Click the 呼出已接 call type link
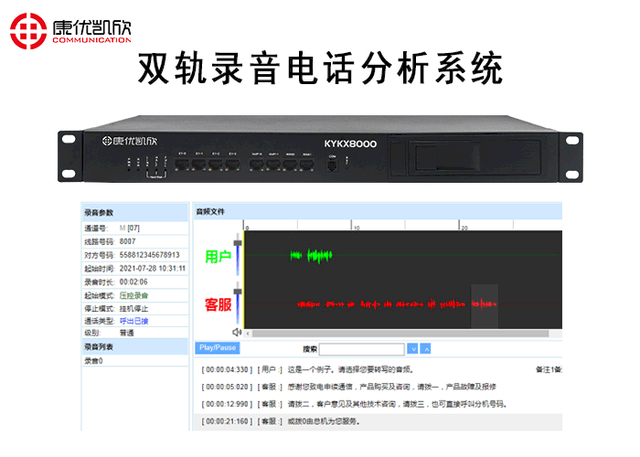 (x=134, y=321)
